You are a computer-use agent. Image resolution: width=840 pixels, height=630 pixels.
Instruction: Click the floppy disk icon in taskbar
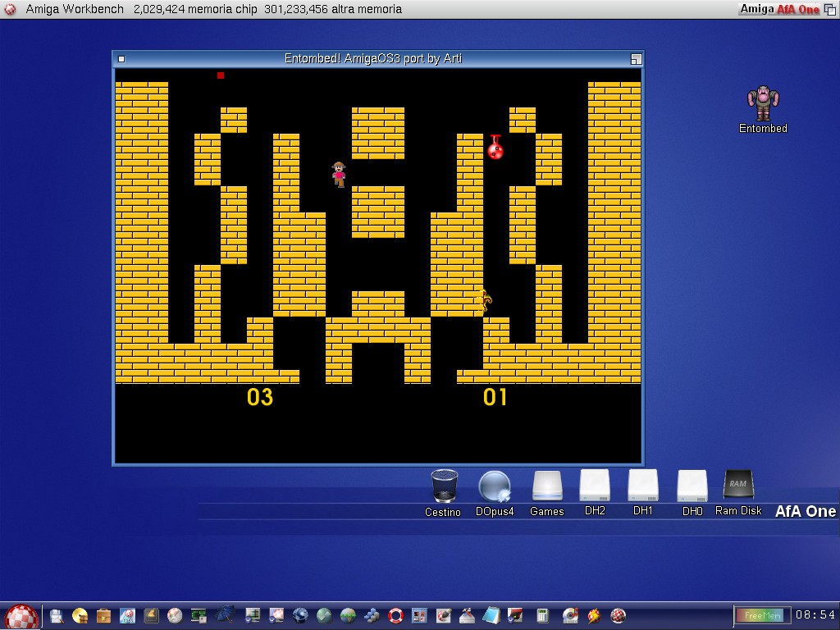point(57,615)
